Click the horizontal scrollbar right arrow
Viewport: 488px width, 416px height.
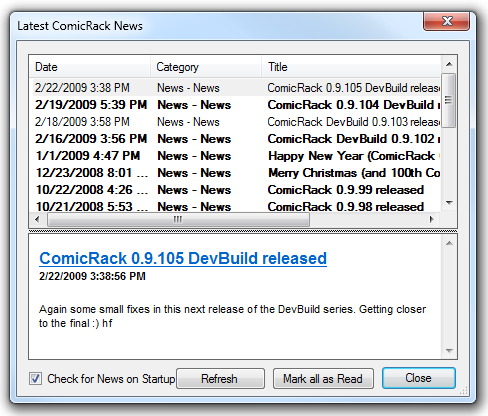click(432, 219)
